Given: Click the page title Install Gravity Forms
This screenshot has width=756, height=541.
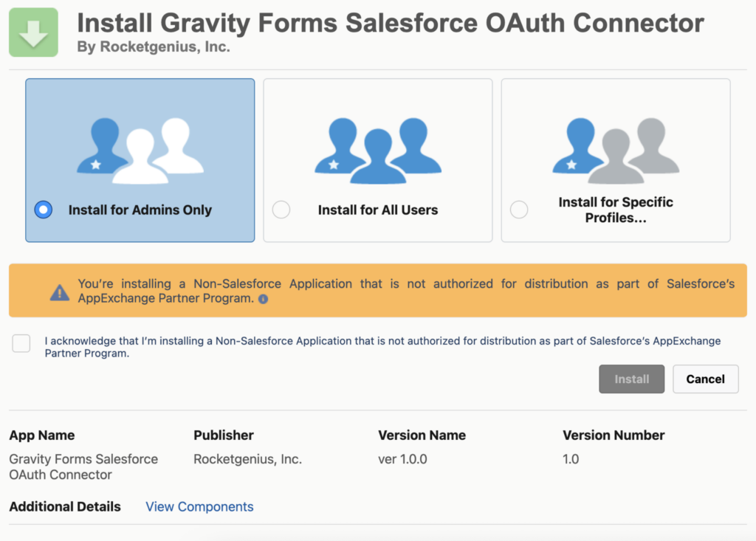Looking at the screenshot, I should pos(391,23).
